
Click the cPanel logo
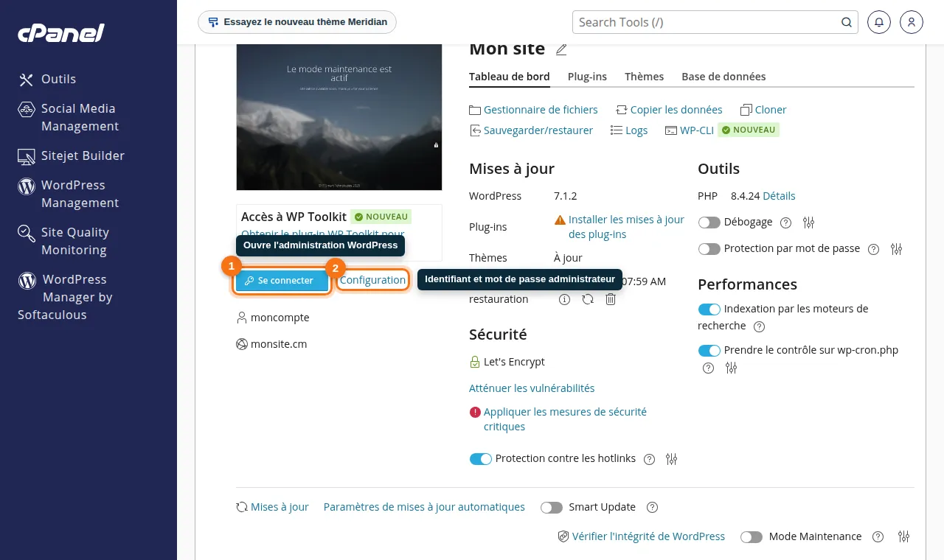tap(61, 34)
